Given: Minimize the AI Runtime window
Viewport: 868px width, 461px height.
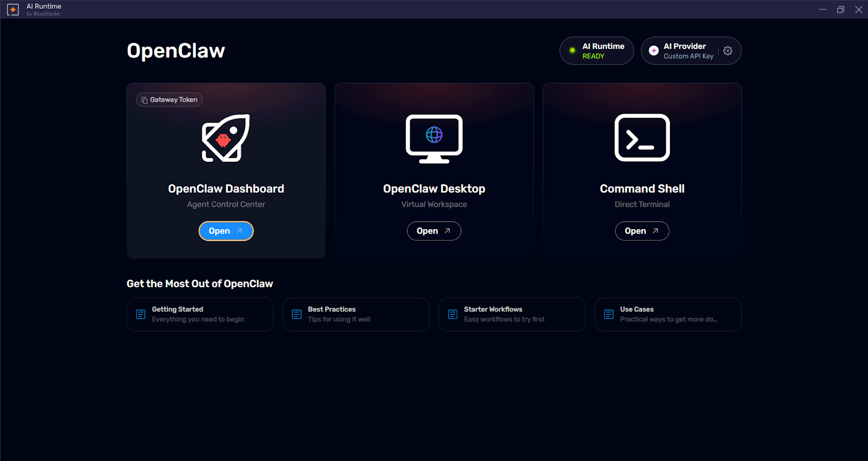Looking at the screenshot, I should click(822, 9).
